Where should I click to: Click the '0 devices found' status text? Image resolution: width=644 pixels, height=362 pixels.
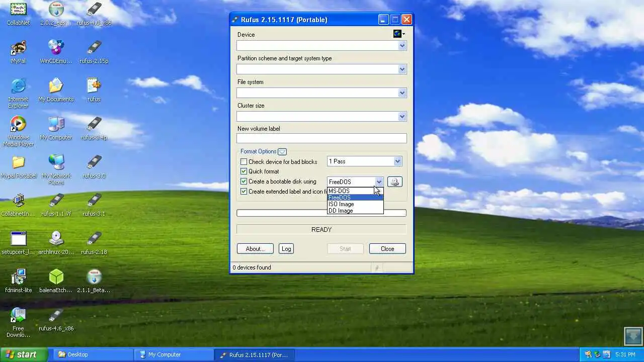(252, 267)
